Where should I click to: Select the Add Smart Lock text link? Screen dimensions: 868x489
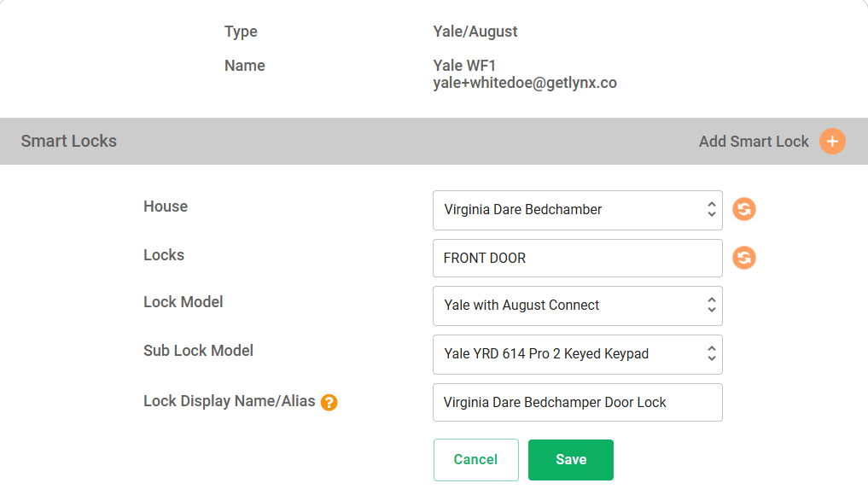coord(754,142)
